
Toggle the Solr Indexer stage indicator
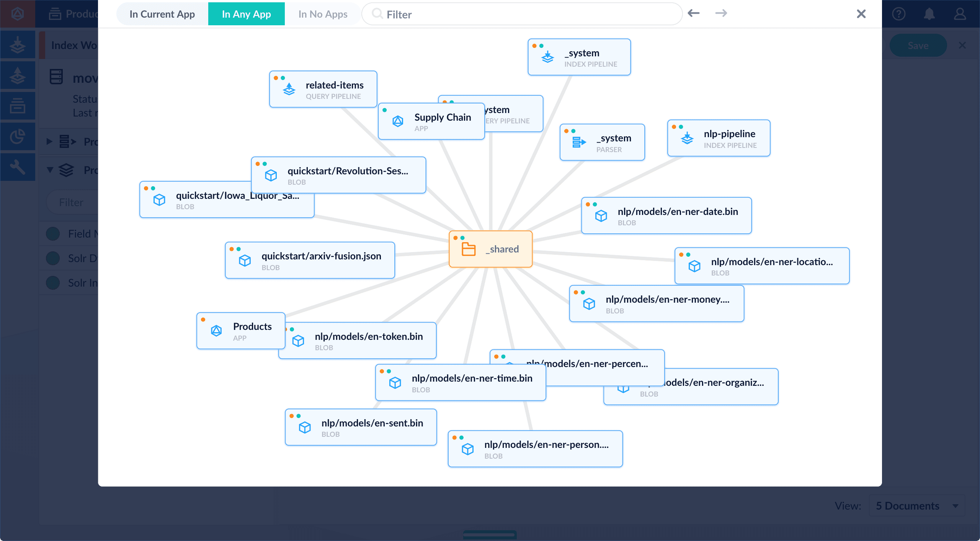point(53,282)
